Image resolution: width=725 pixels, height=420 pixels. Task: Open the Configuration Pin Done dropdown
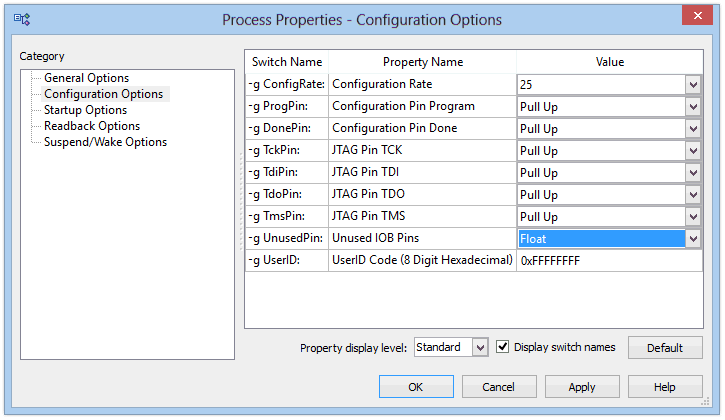click(693, 129)
